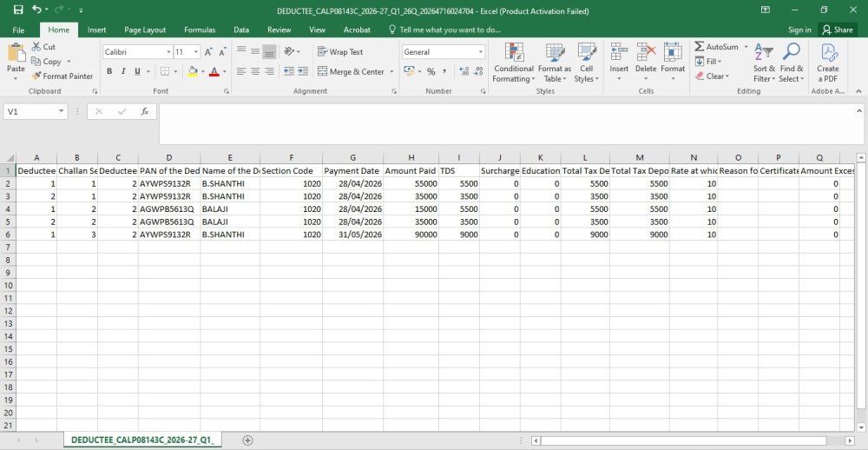Click Decrease Decimal icon
The height and width of the screenshot is (450, 868).
tap(479, 71)
